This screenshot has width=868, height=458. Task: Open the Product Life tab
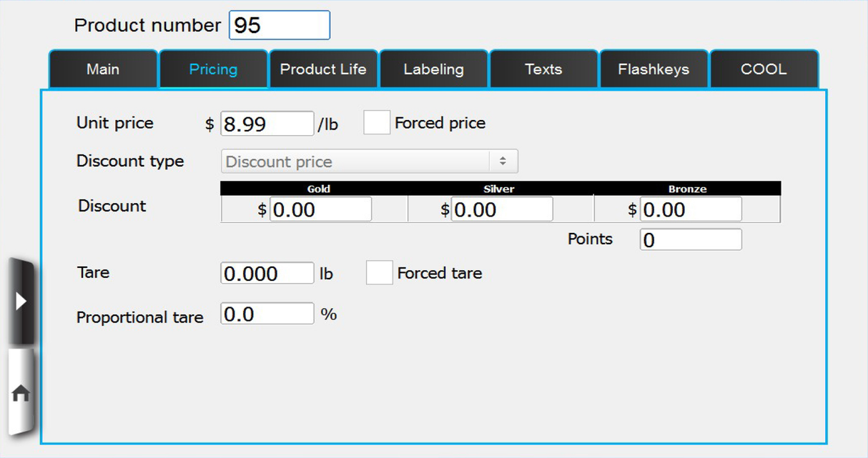[323, 69]
